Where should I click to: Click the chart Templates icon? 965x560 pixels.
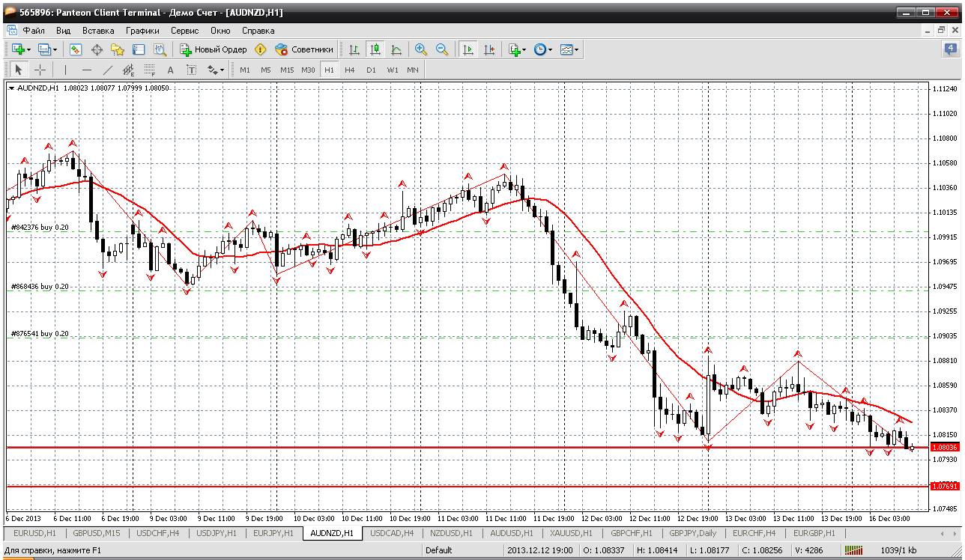click(566, 49)
